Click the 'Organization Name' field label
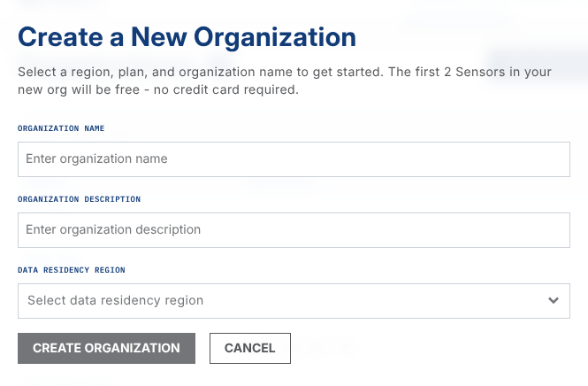This screenshot has width=588, height=386. [x=61, y=128]
